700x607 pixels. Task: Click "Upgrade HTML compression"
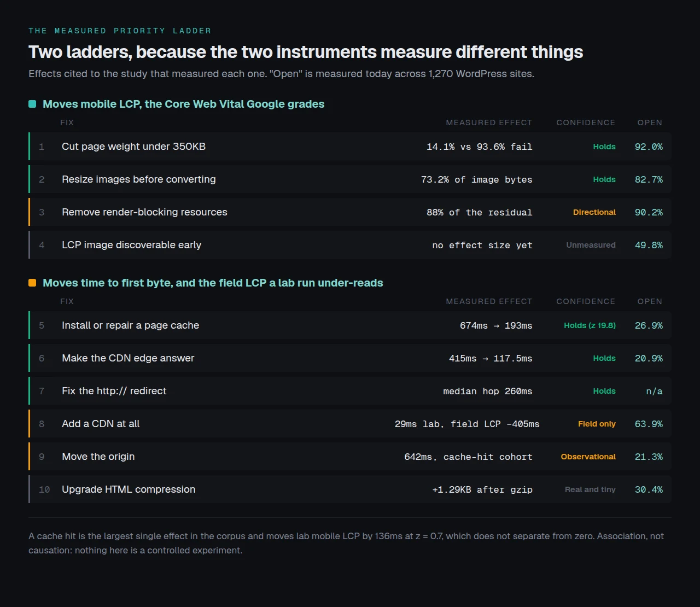click(129, 489)
